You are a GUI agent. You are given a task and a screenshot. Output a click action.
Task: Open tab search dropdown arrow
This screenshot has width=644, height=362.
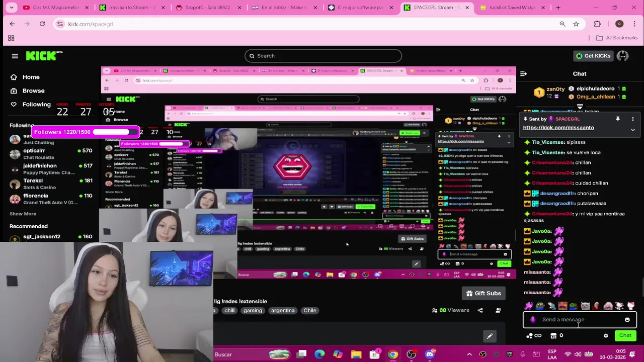tap(12, 8)
